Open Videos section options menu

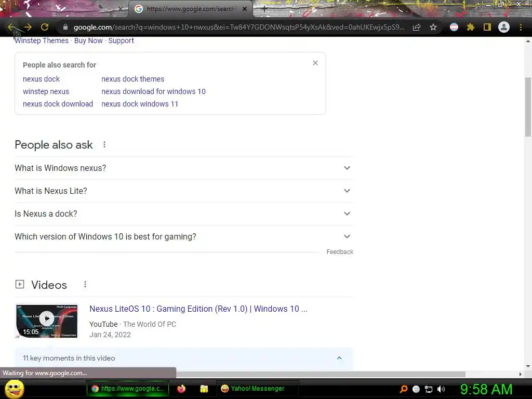tap(85, 284)
